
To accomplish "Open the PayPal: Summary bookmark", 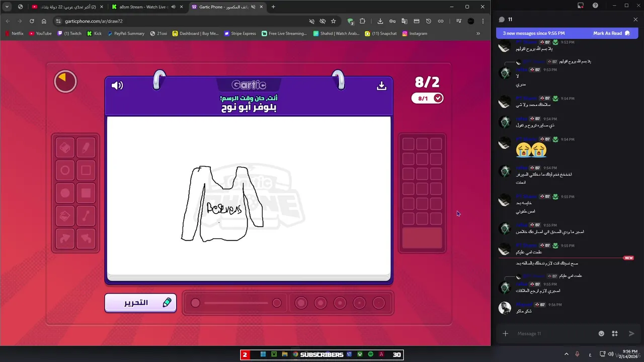I will click(125, 34).
